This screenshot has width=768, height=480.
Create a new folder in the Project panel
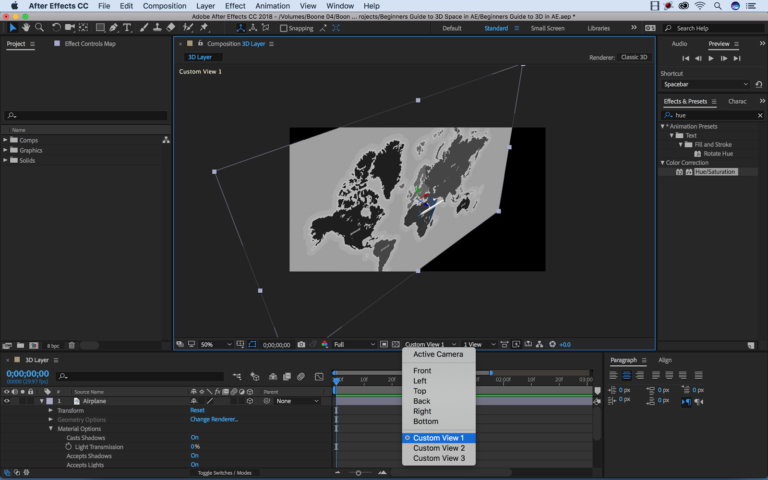point(21,346)
